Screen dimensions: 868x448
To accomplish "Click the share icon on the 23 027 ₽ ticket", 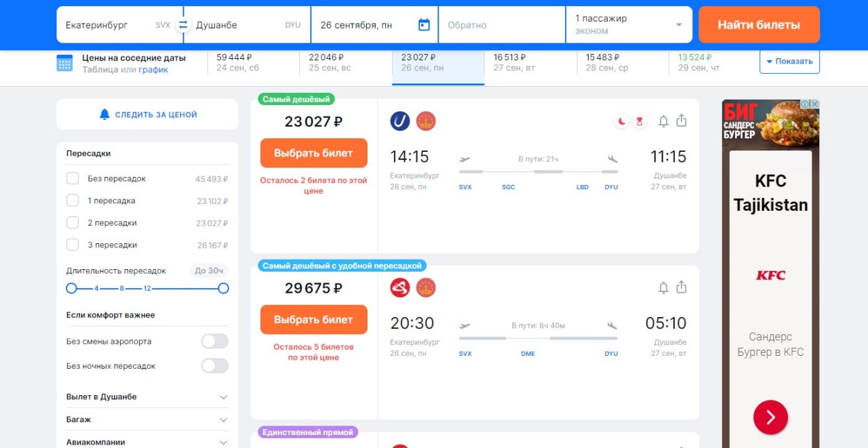I will click(x=682, y=121).
